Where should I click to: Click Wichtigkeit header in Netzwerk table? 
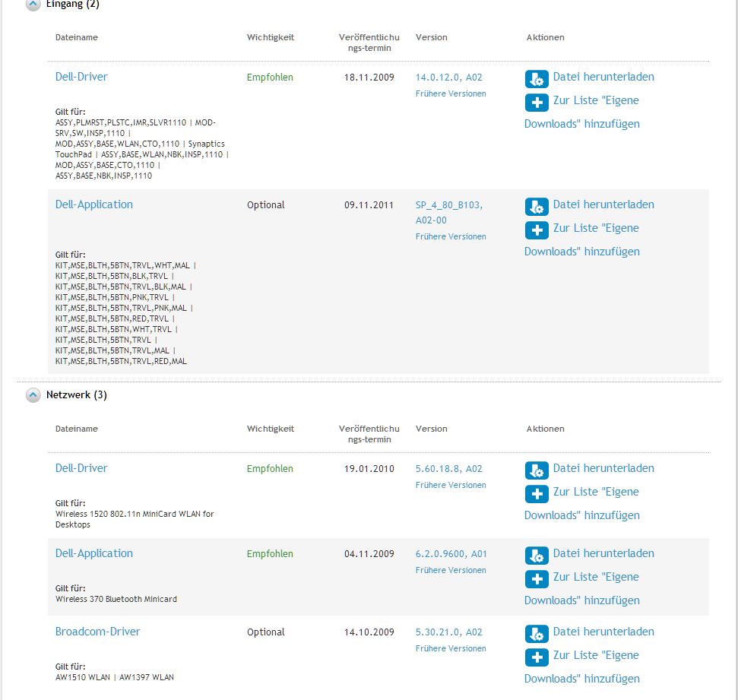click(270, 429)
